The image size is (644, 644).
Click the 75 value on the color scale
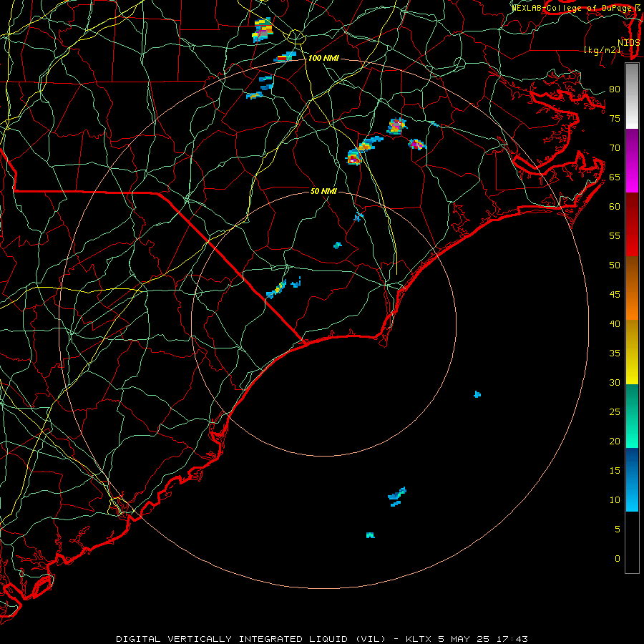(x=615, y=119)
